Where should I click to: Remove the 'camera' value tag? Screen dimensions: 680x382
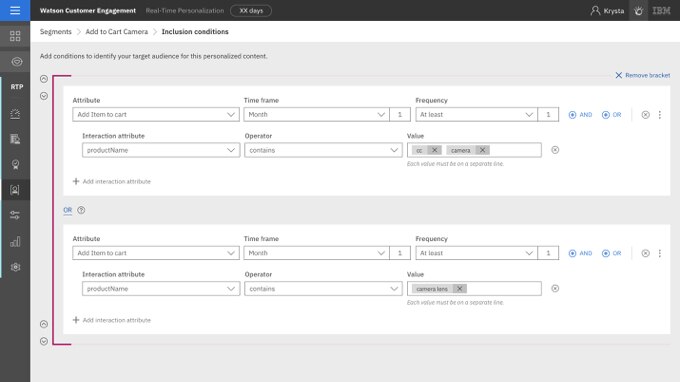482,150
